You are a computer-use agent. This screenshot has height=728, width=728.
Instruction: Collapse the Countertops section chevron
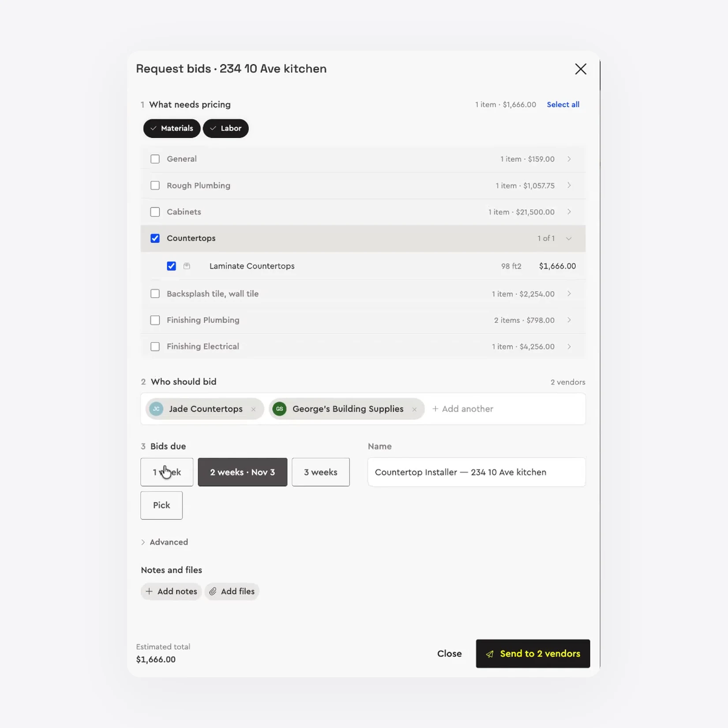(569, 239)
